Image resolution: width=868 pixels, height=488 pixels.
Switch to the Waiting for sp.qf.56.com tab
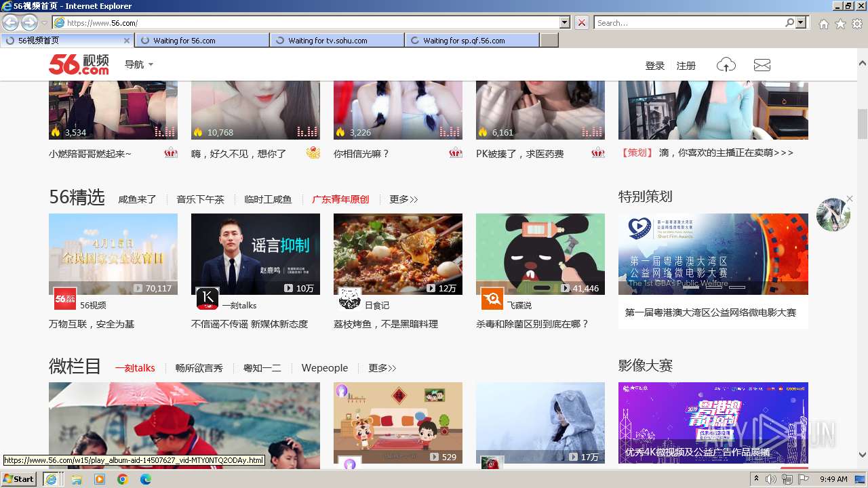pos(472,41)
